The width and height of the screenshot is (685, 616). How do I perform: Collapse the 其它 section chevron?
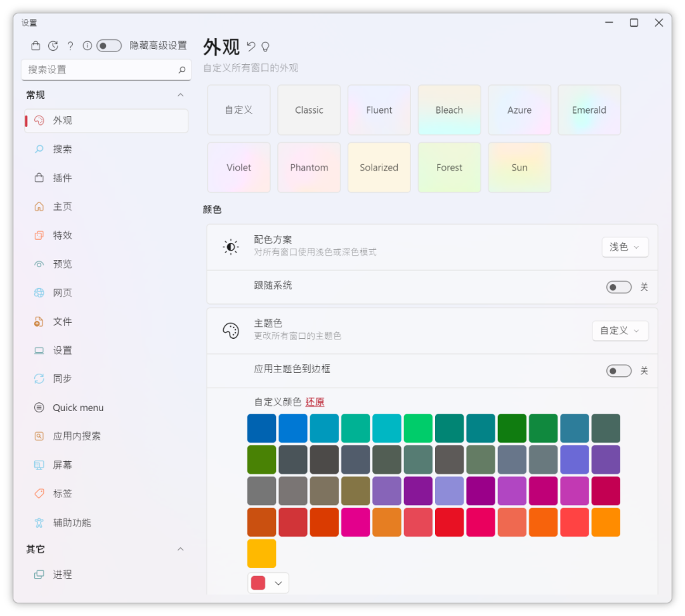(180, 549)
